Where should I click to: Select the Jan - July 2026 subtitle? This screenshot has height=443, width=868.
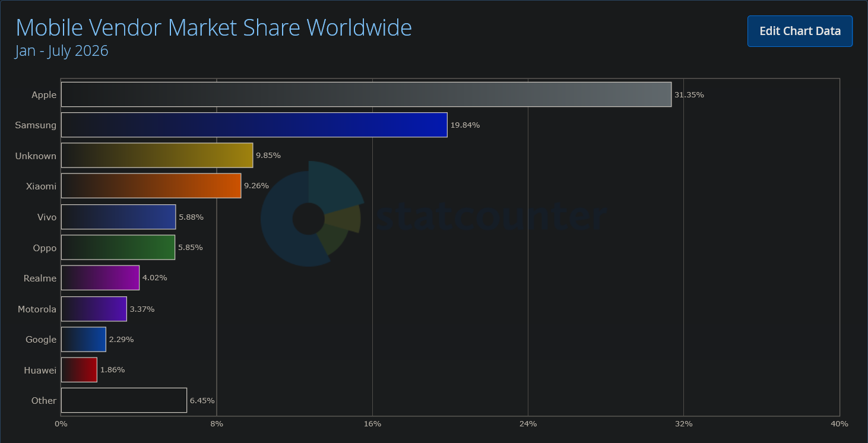[x=62, y=51]
